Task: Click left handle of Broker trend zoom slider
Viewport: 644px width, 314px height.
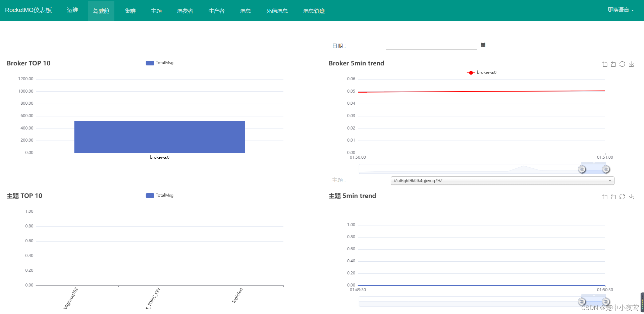Action: tap(582, 169)
